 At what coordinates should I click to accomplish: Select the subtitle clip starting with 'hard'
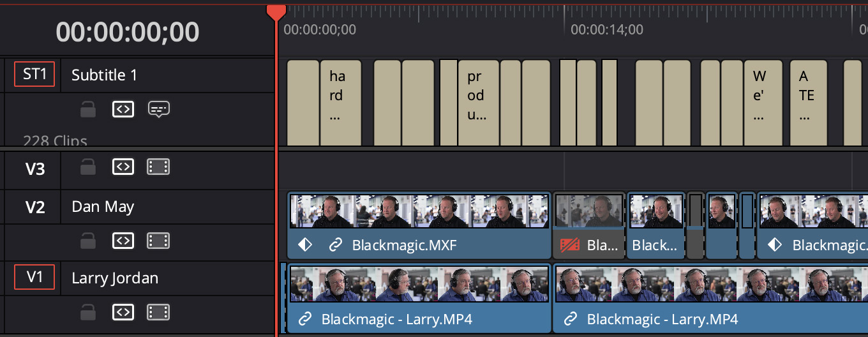click(340, 102)
